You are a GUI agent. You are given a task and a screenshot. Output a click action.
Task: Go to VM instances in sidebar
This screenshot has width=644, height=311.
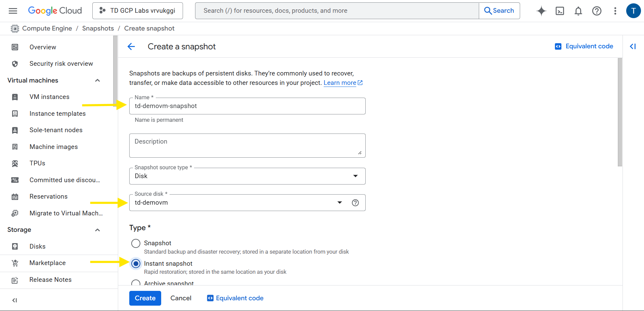tap(49, 97)
